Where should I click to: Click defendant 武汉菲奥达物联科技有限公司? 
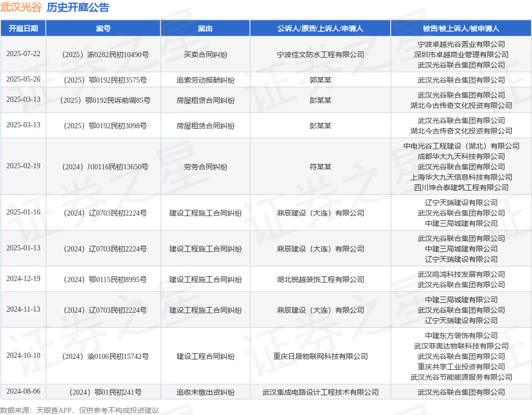pos(461,346)
